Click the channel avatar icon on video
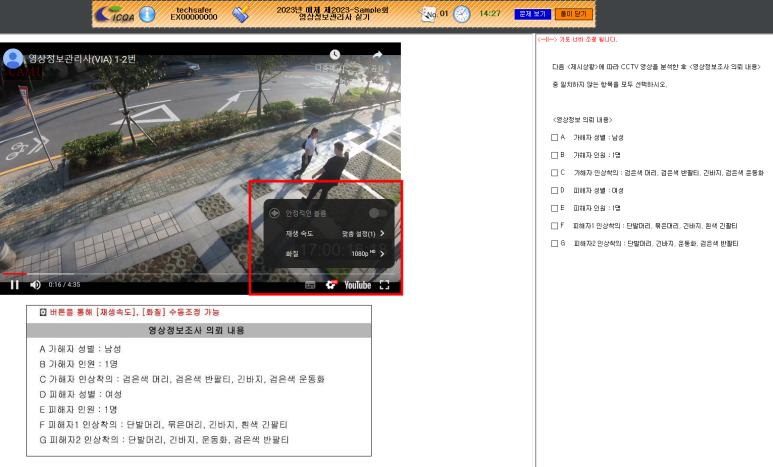This screenshot has width=773, height=467. pyautogui.click(x=13, y=58)
